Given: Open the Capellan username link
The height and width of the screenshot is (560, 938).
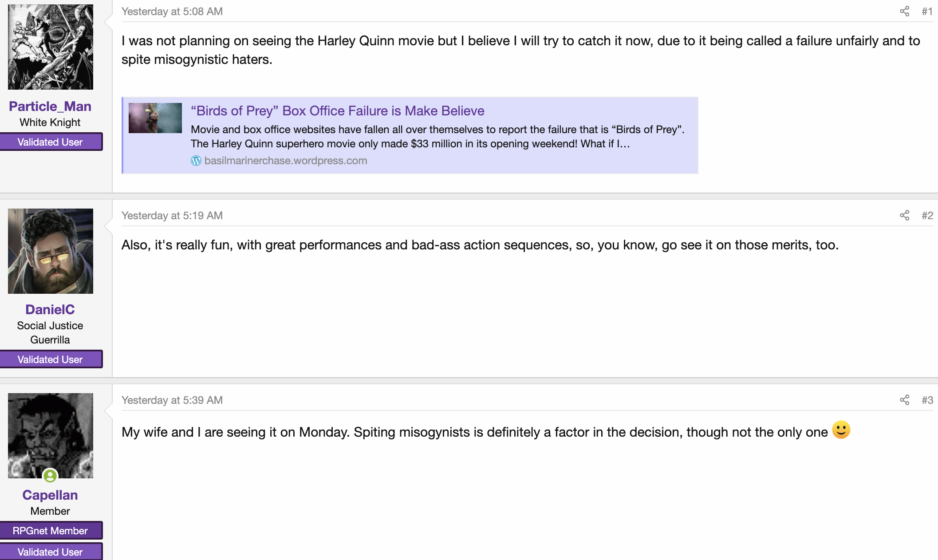Looking at the screenshot, I should [50, 495].
